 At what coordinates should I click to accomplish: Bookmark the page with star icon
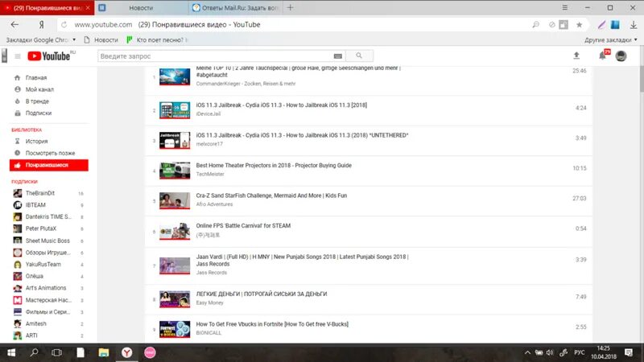(579, 25)
